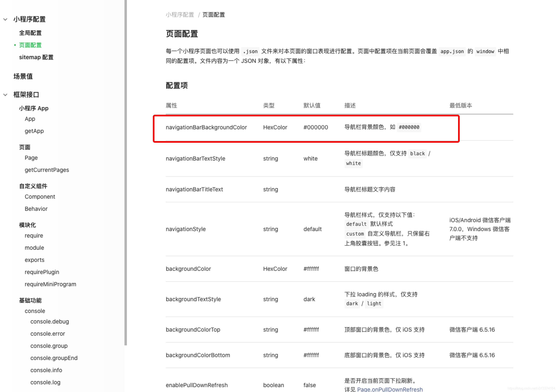Select console.debug in the sidebar

49,321
